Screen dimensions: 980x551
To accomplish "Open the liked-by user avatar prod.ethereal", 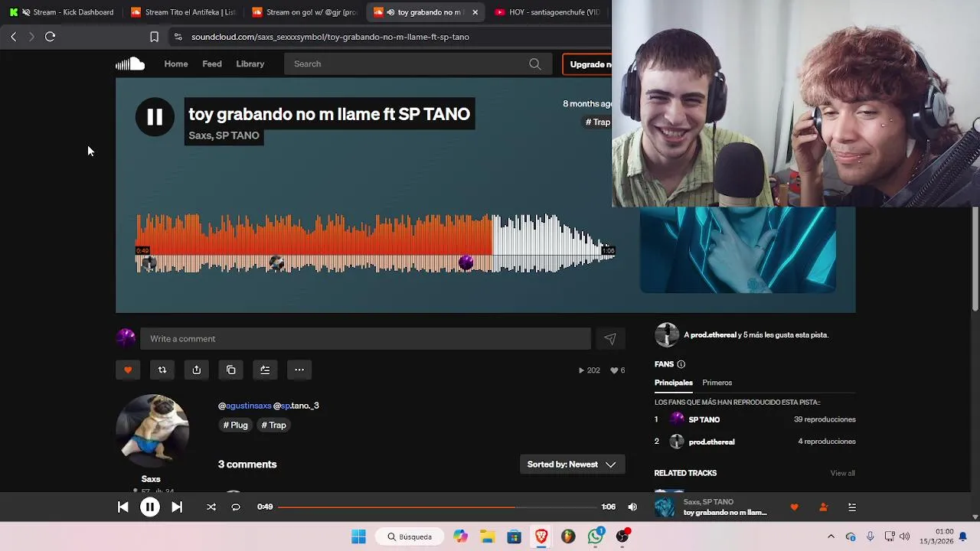I will [667, 334].
